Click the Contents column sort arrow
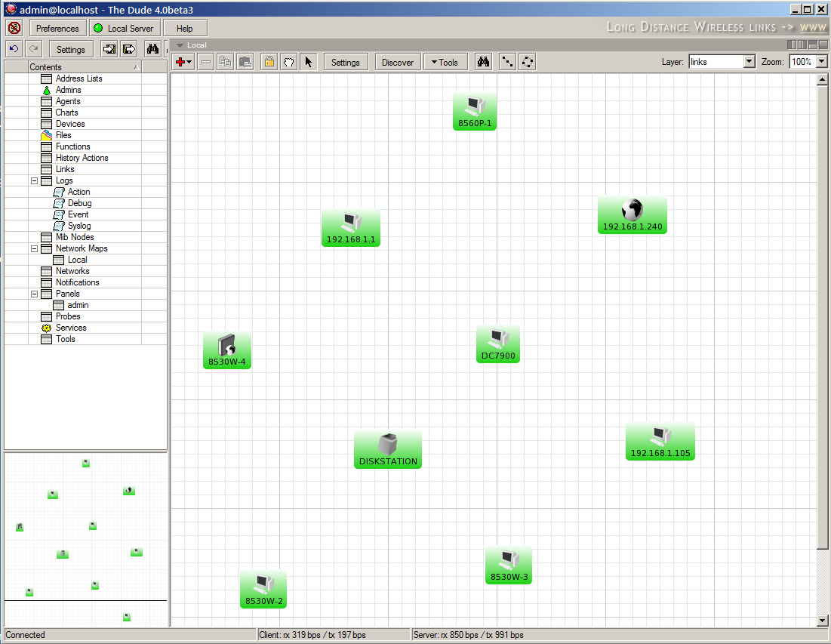Image resolution: width=831 pixels, height=644 pixels. [x=136, y=67]
